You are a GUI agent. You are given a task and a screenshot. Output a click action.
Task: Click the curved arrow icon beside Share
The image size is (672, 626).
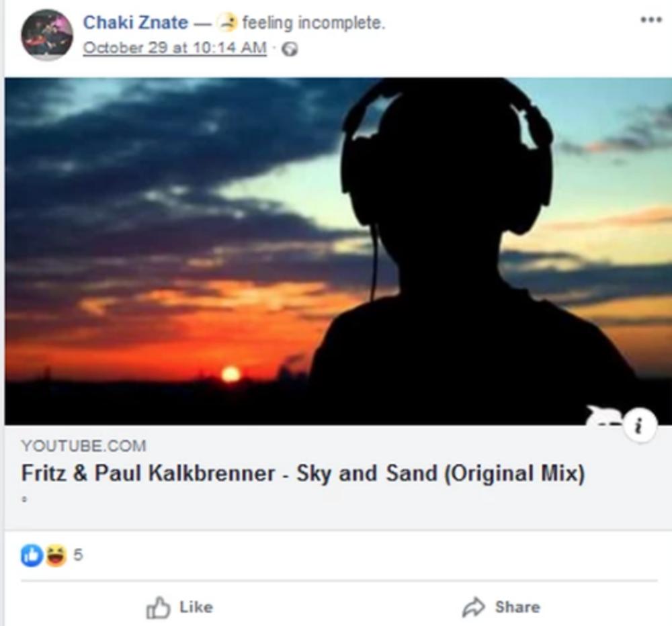tap(474, 607)
